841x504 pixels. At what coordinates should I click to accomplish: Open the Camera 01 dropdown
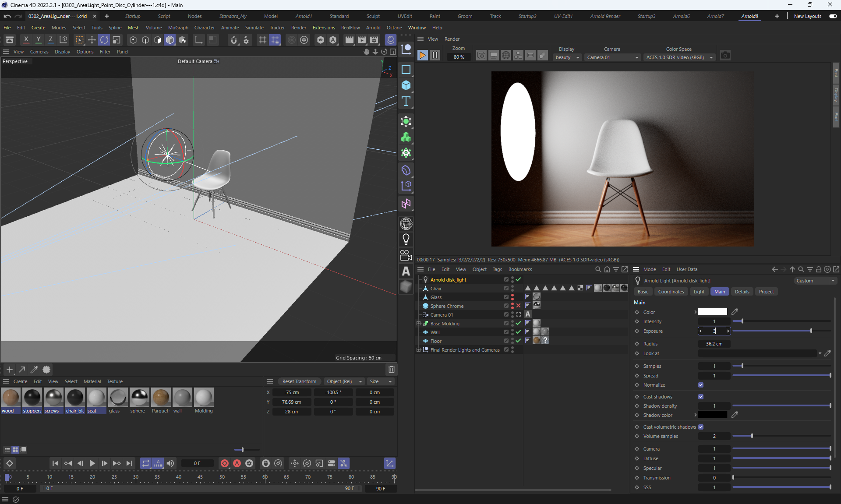612,57
